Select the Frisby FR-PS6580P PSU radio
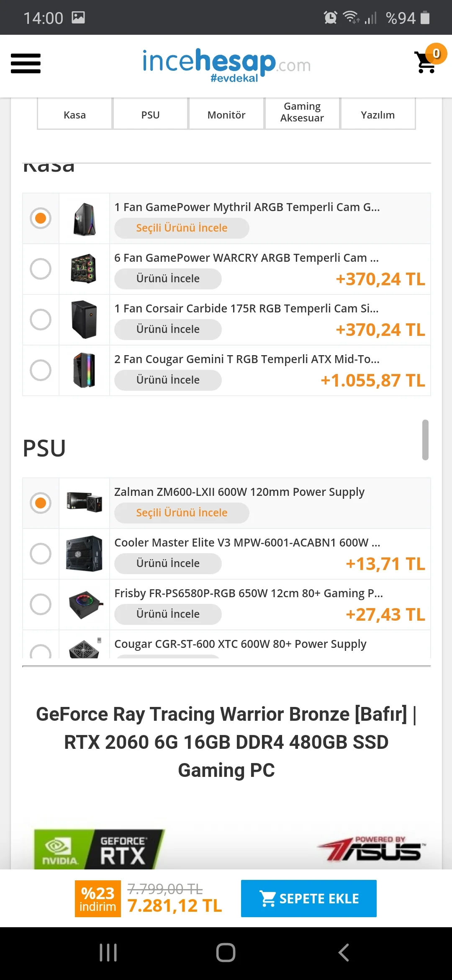 pyautogui.click(x=41, y=604)
